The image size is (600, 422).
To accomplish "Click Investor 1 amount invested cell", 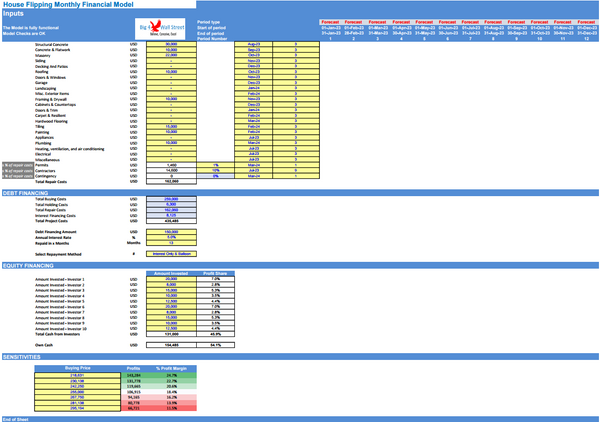I will click(171, 278).
